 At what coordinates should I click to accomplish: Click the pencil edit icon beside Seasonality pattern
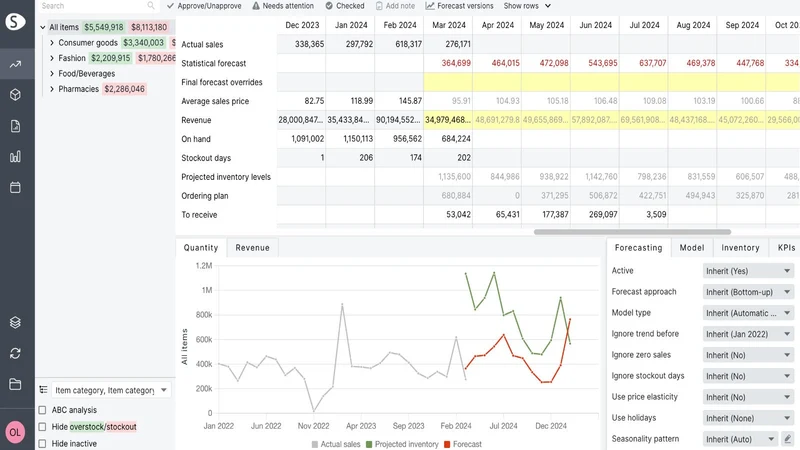coord(788,439)
